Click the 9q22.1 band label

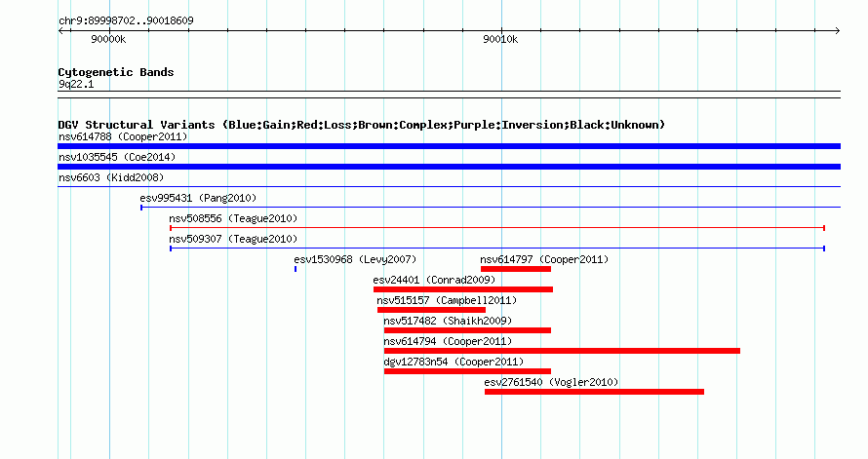(76, 84)
